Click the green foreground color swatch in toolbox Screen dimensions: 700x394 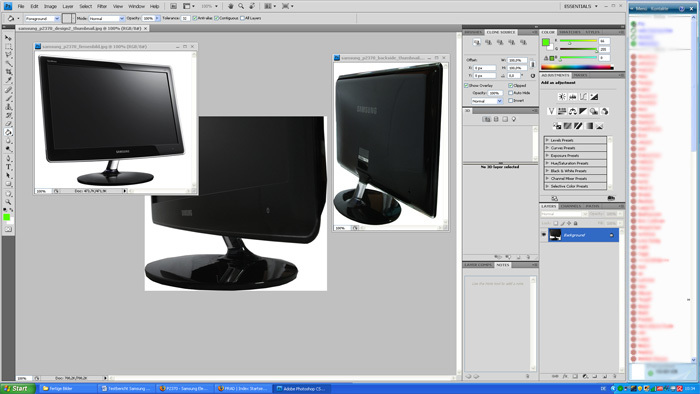pyautogui.click(x=6, y=217)
